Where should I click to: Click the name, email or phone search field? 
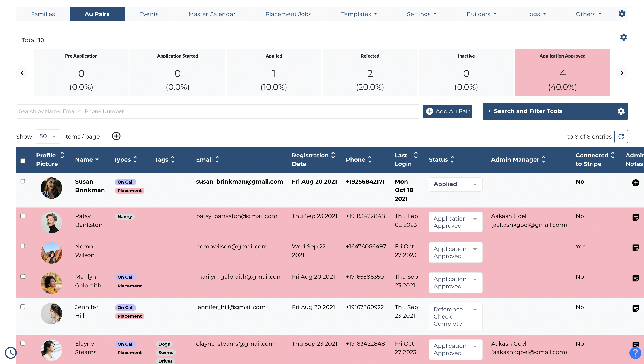coord(218,111)
